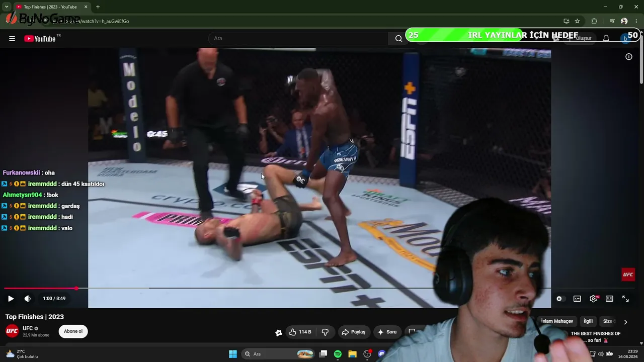The height and width of the screenshot is (362, 644).
Task: Open the YouTube guide hamburger menu
Action: (x=12, y=39)
